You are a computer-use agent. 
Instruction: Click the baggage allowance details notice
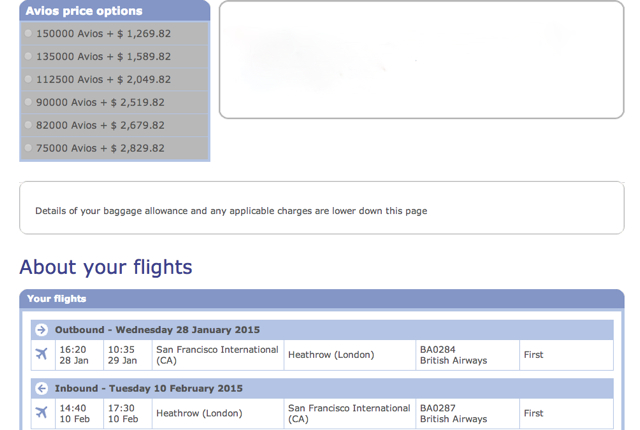pos(231,211)
